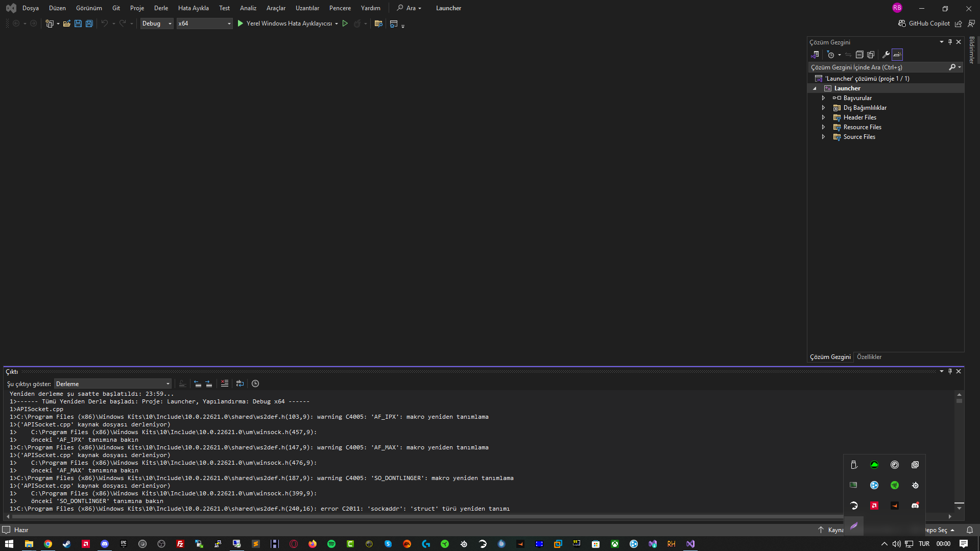980x551 pixels.
Task: Click the taskbar clock showing 00:00
Action: [943, 544]
